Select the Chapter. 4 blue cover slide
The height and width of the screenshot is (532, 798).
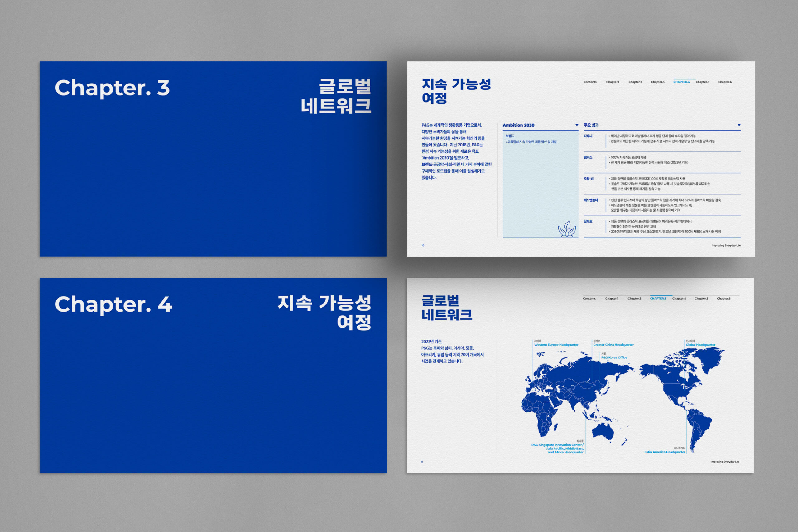pos(213,375)
